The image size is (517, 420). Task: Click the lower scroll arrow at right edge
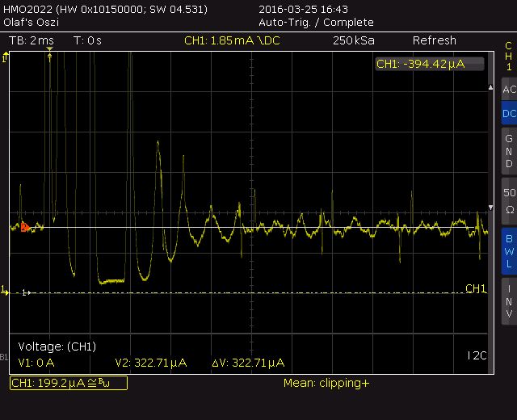490,208
